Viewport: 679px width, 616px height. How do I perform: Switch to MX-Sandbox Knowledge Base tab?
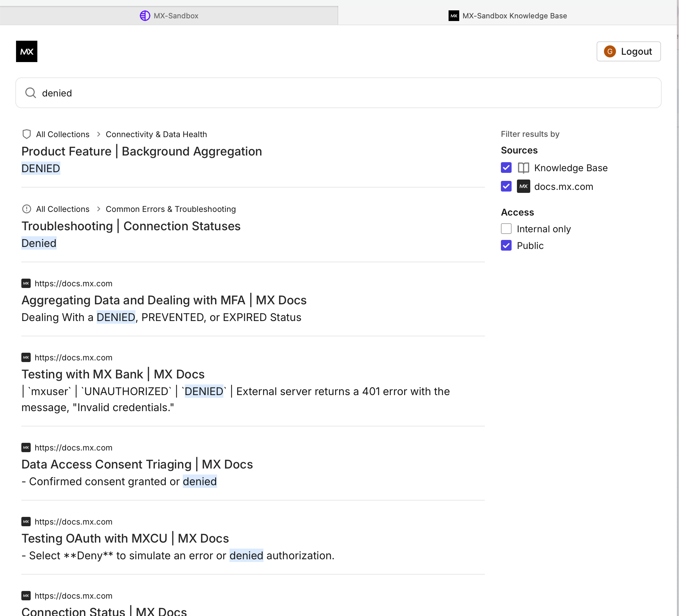[508, 15]
